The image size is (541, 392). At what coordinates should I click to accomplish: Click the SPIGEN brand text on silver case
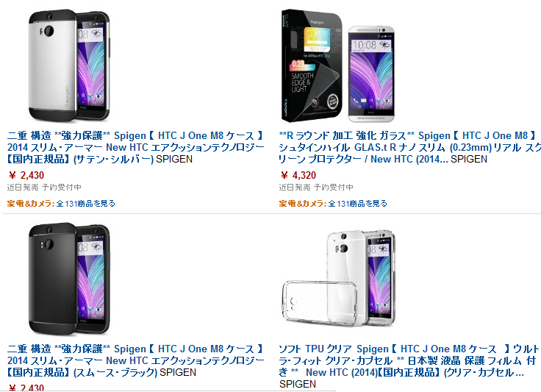point(174,160)
